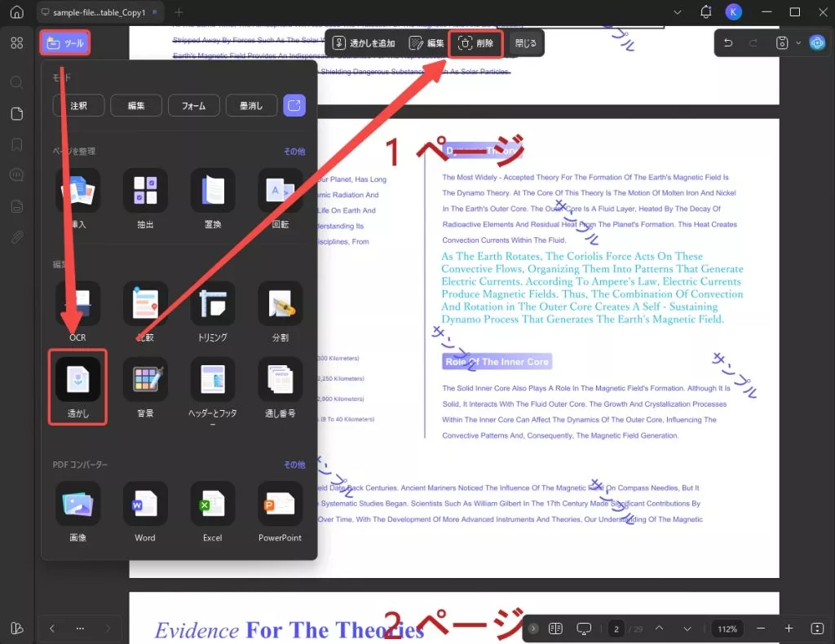Open the AI assistant icon
Image resolution: width=835 pixels, height=644 pixels.
[817, 43]
